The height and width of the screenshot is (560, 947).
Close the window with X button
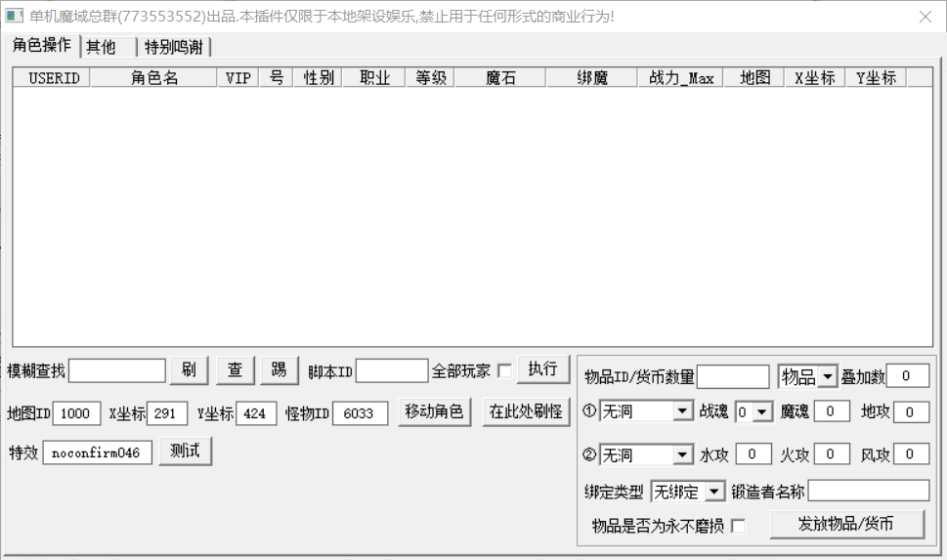[925, 17]
